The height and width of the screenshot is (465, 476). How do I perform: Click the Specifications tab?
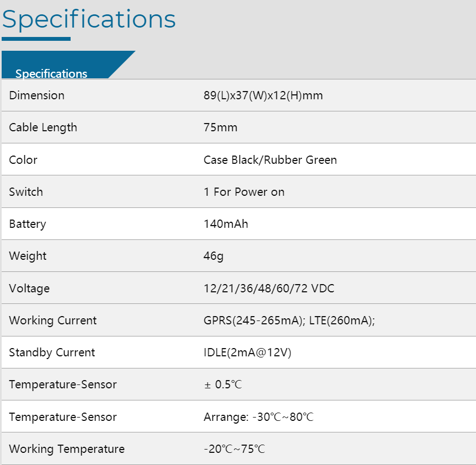coord(51,73)
